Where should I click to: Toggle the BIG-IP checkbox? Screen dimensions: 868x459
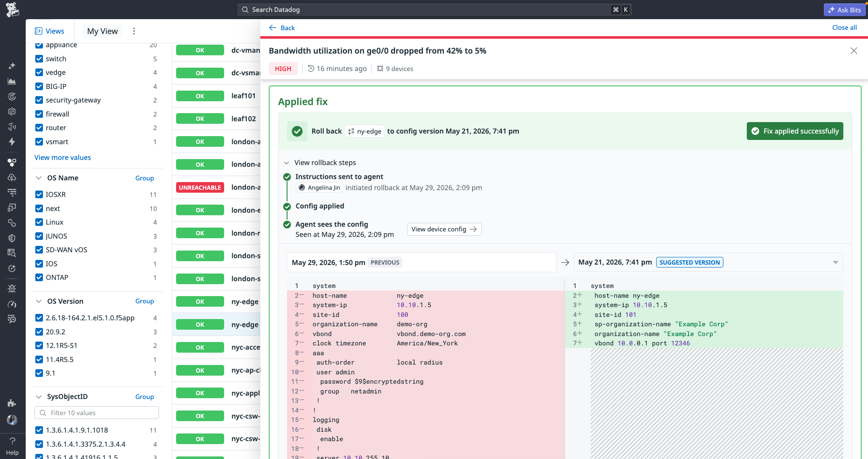[39, 86]
